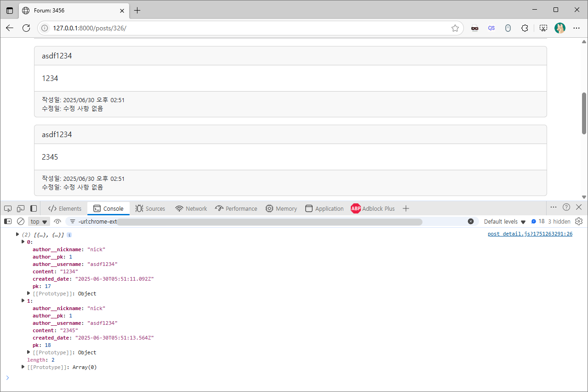Open the masked spy extension icon

(x=475, y=28)
